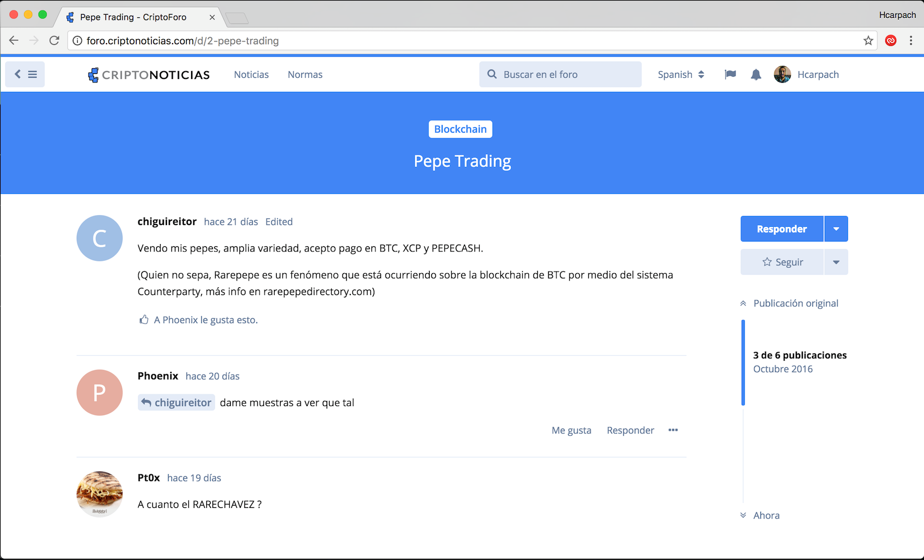The image size is (924, 560).
Task: Open the notifications bell
Action: pos(756,74)
